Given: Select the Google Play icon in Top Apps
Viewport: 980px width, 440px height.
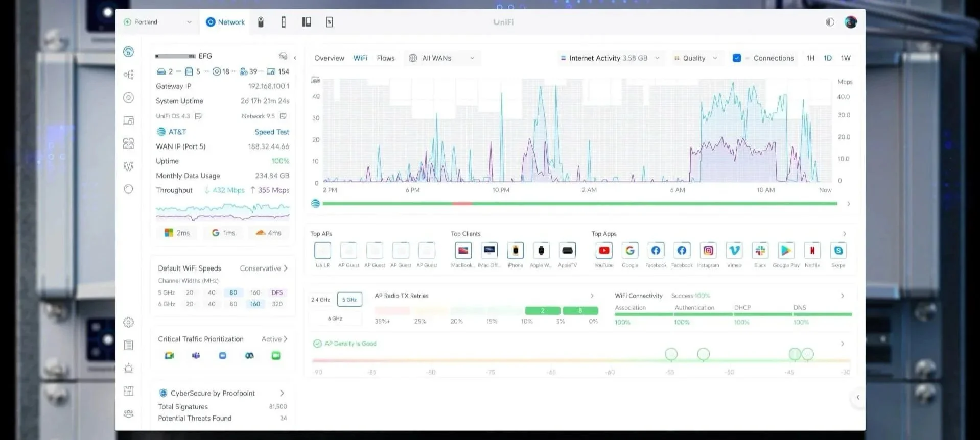Looking at the screenshot, I should (786, 251).
